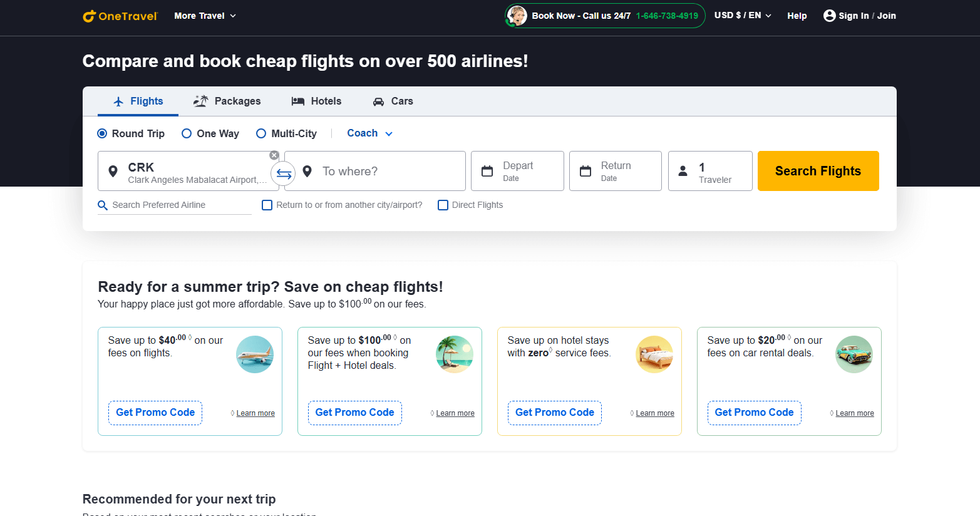Select the One Way radio button

coord(187,133)
